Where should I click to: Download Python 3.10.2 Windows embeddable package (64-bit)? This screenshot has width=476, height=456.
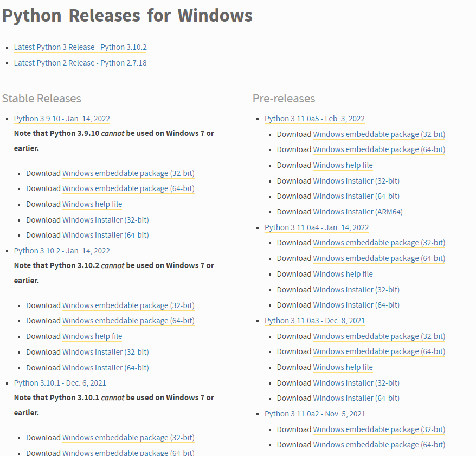click(128, 321)
